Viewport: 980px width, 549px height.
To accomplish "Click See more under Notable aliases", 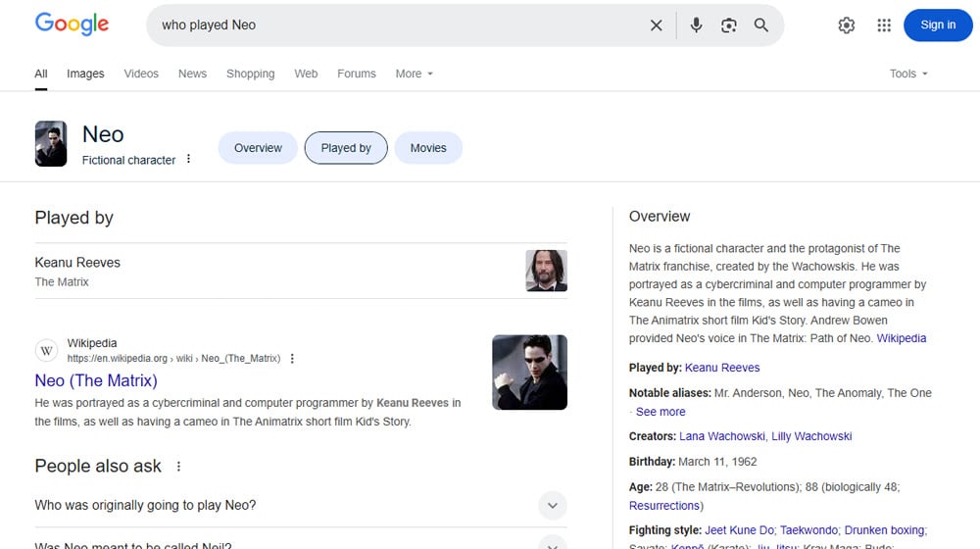I will [x=660, y=412].
